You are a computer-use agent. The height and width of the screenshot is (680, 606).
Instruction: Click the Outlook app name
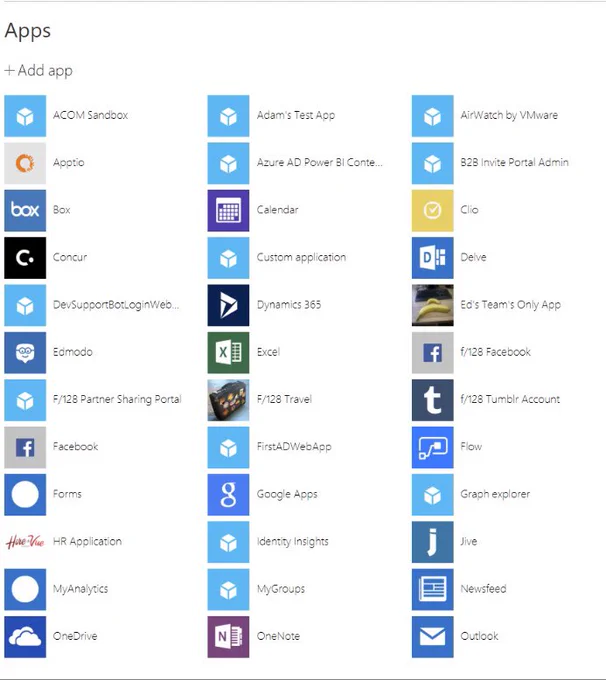(x=479, y=636)
